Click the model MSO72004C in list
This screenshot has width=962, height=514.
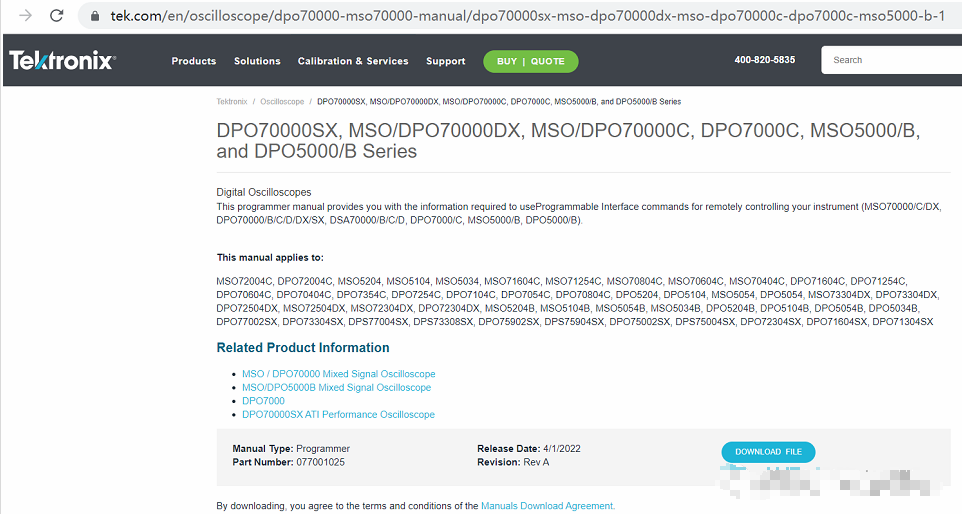pyautogui.click(x=244, y=282)
